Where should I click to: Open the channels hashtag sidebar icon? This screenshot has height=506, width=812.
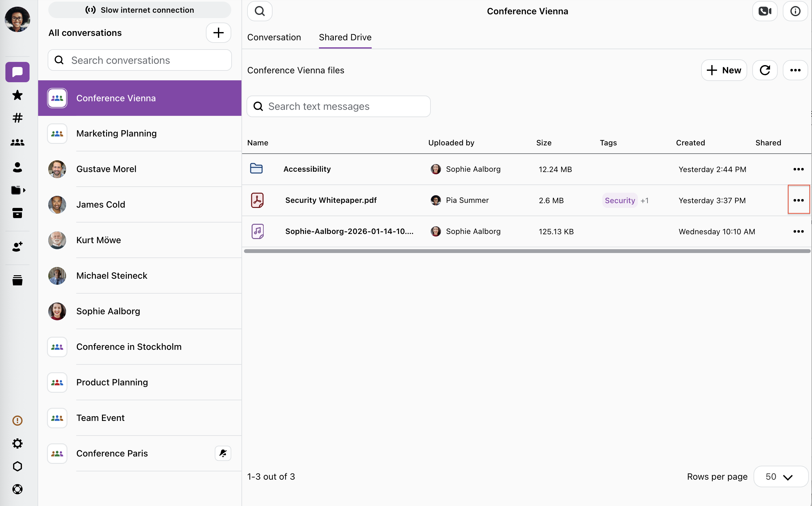pos(17,118)
